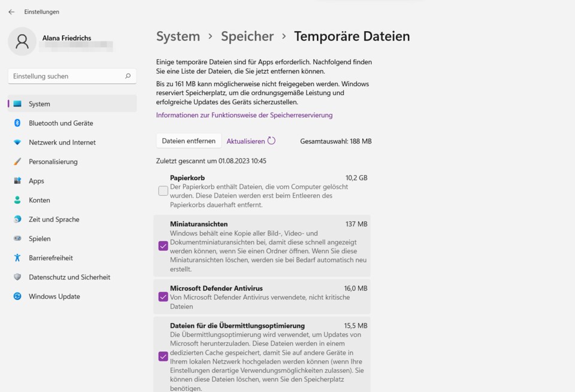Click the Windows Update icon
Image resolution: width=575 pixels, height=392 pixels.
tap(17, 296)
